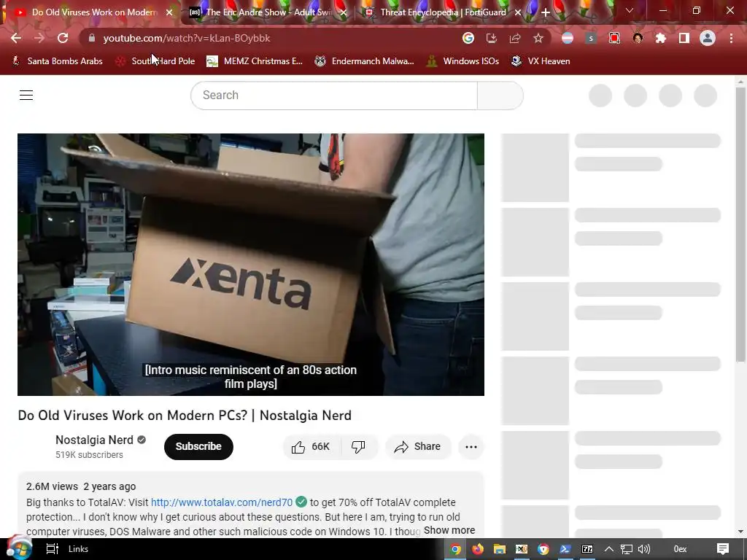Open the South Hard Pole bookmark
747x560 pixels.
tap(155, 61)
